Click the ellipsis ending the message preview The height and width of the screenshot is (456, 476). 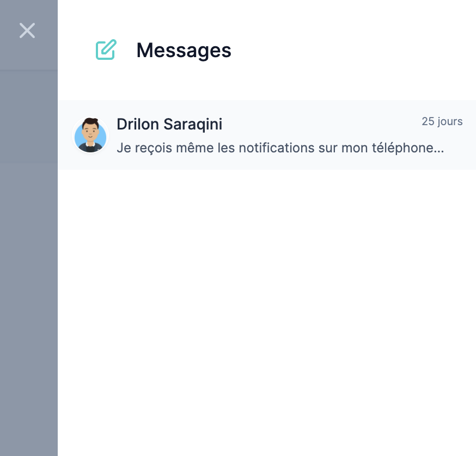point(440,148)
